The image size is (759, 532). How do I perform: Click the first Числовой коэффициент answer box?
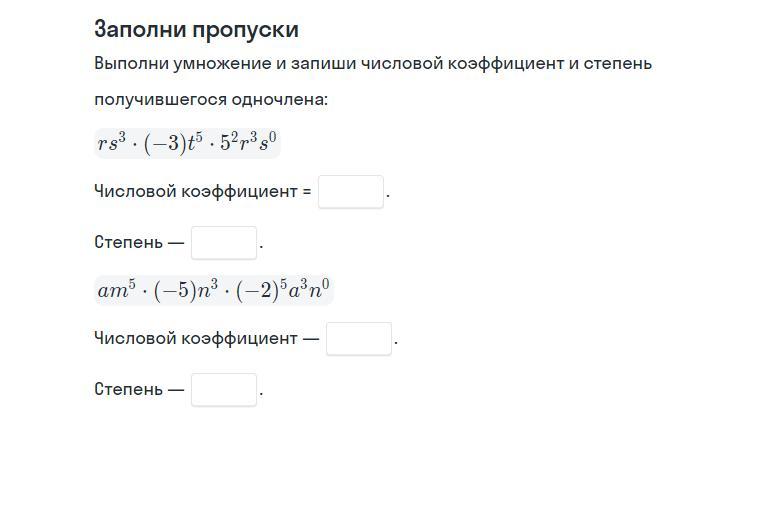[x=350, y=192]
